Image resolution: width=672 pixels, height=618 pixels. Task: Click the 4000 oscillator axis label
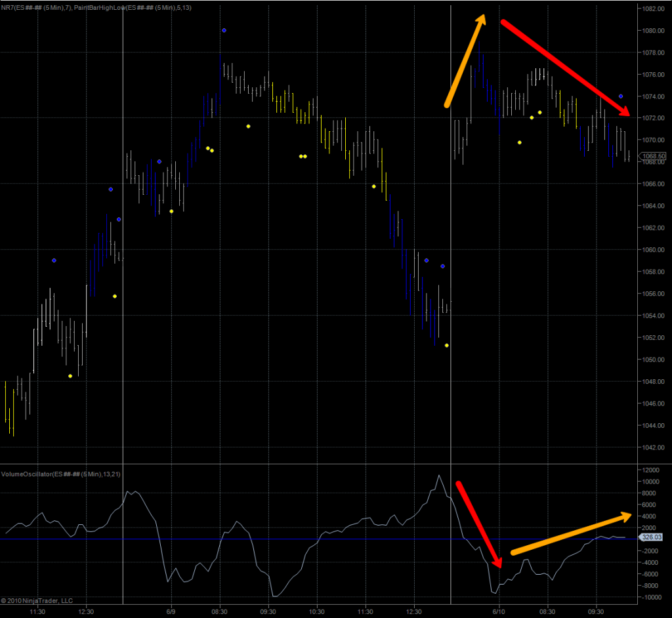(649, 516)
